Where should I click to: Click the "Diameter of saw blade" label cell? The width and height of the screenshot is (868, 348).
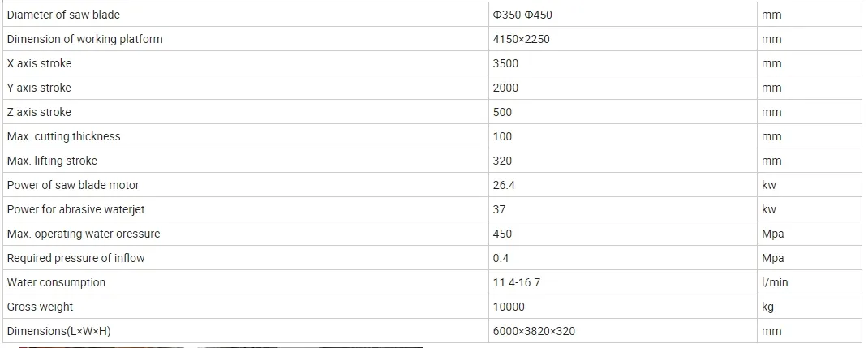click(62, 15)
